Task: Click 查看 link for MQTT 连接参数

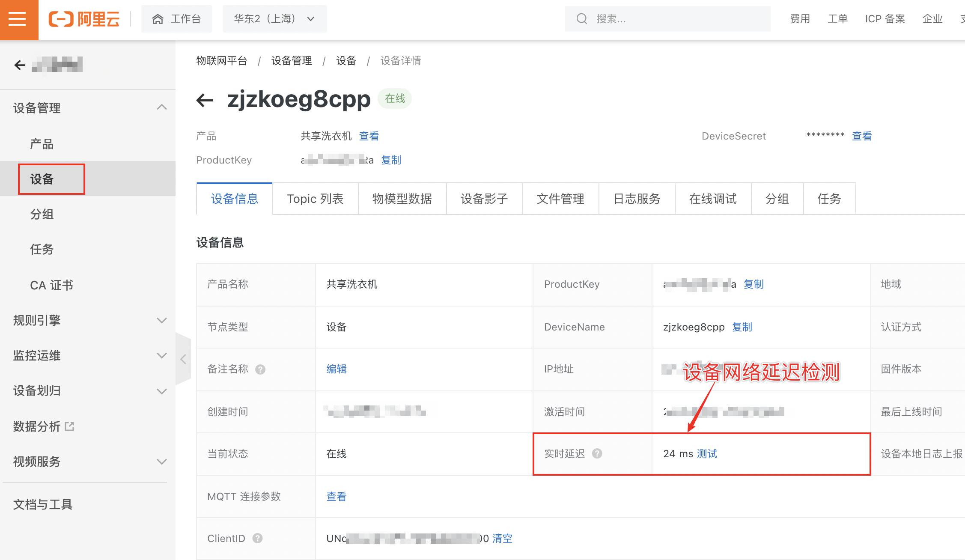Action: click(x=336, y=497)
